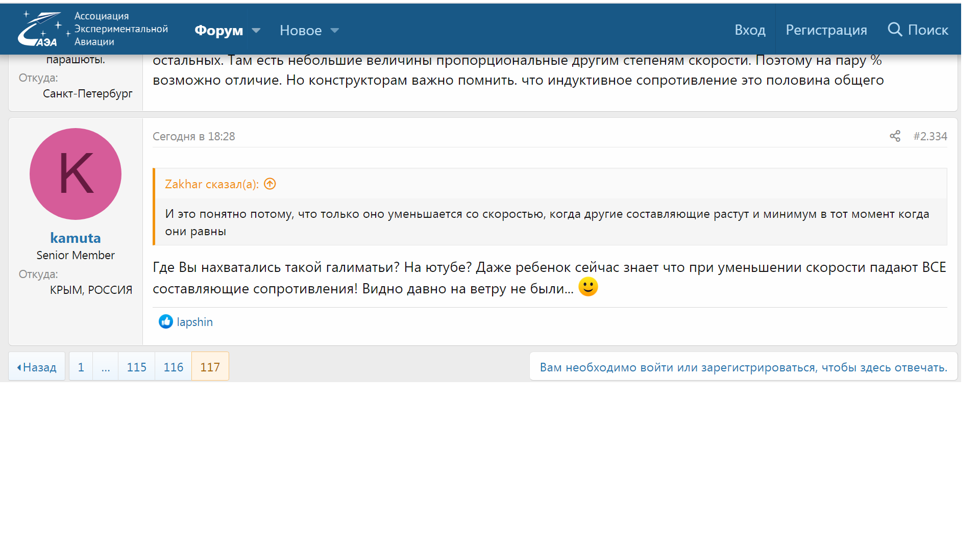This screenshot has width=980, height=551.
Task: Click the post number #2.334 link
Action: pyautogui.click(x=930, y=136)
